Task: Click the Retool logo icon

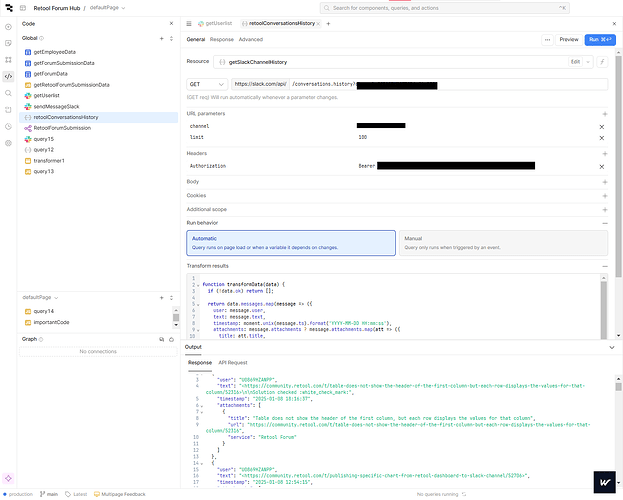Action: 9,8
